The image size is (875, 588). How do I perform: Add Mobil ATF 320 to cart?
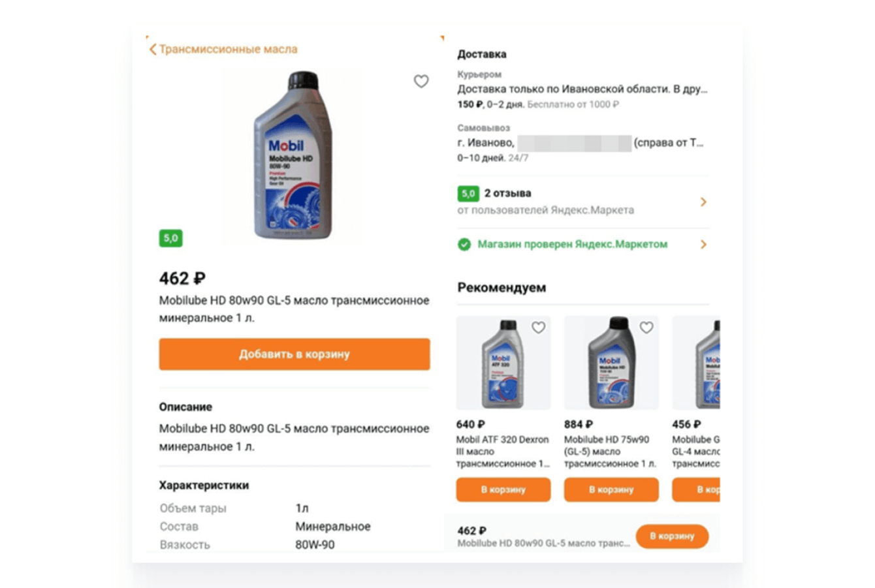[x=503, y=489]
